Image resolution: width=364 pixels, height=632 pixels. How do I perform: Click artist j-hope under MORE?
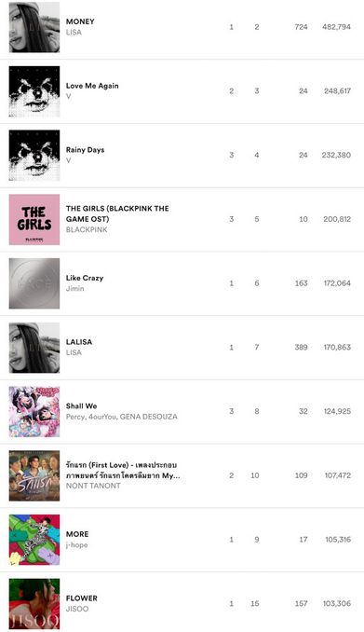76,545
